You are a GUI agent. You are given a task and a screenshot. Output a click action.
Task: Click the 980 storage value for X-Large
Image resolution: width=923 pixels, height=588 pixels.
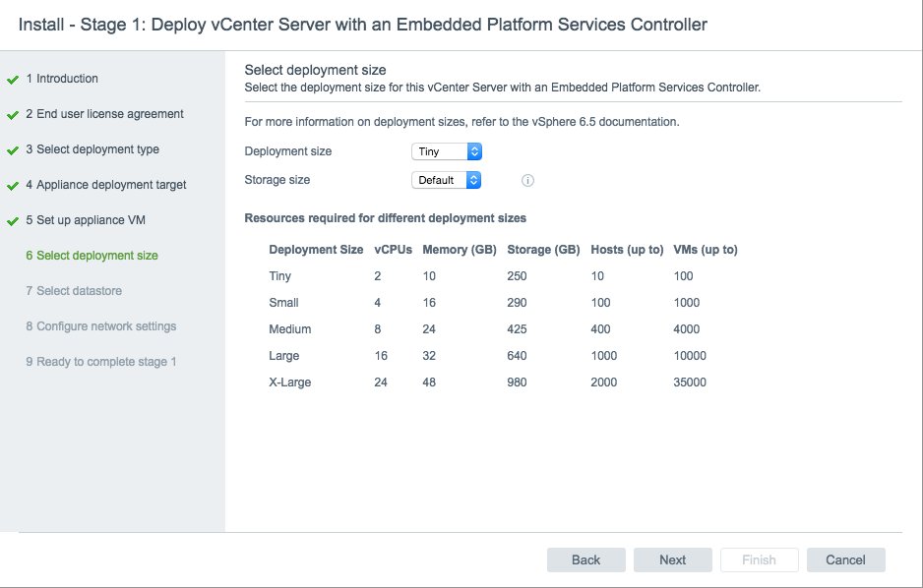point(517,382)
